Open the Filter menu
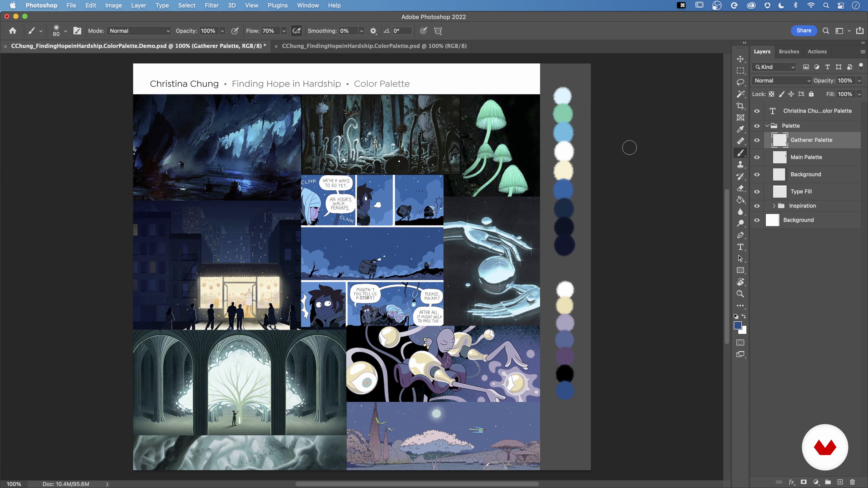This screenshot has height=488, width=868. 211,5
